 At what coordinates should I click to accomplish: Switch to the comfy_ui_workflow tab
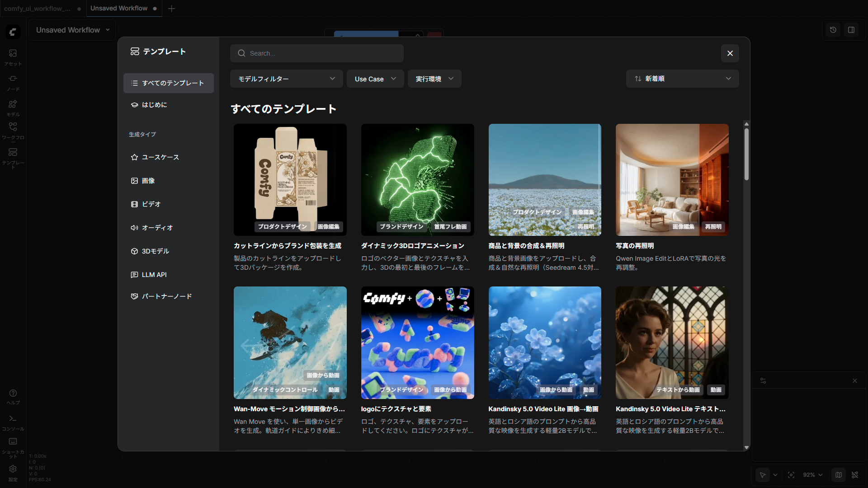tap(38, 9)
